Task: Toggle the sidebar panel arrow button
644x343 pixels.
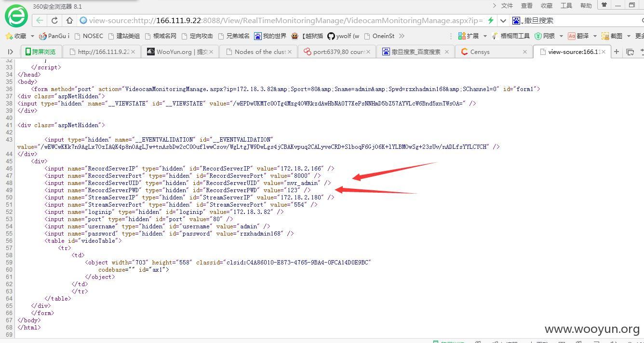Action: tap(11, 52)
